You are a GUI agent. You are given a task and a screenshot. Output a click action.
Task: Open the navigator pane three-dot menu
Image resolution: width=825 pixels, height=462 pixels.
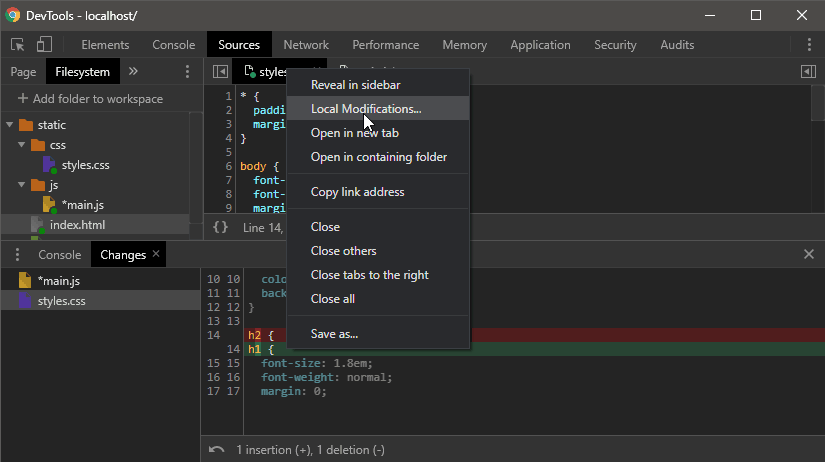coord(187,72)
